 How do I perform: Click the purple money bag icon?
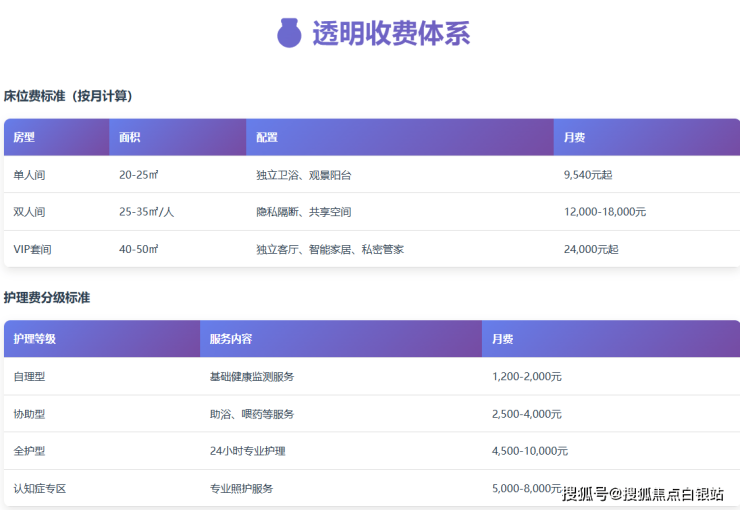pyautogui.click(x=289, y=33)
